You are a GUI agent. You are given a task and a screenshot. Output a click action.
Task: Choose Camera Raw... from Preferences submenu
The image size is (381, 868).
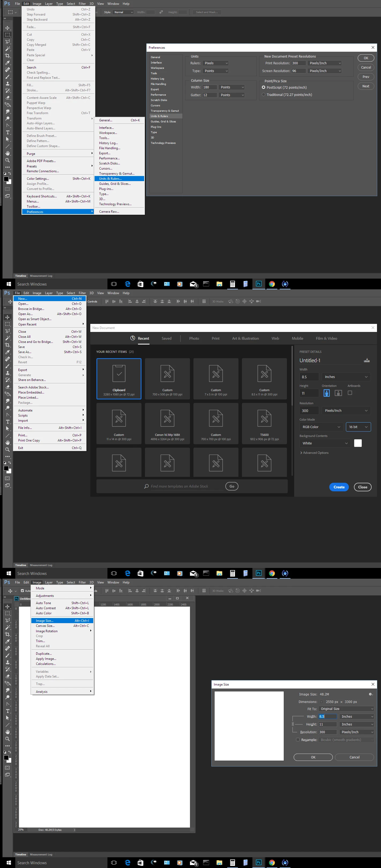pos(119,212)
